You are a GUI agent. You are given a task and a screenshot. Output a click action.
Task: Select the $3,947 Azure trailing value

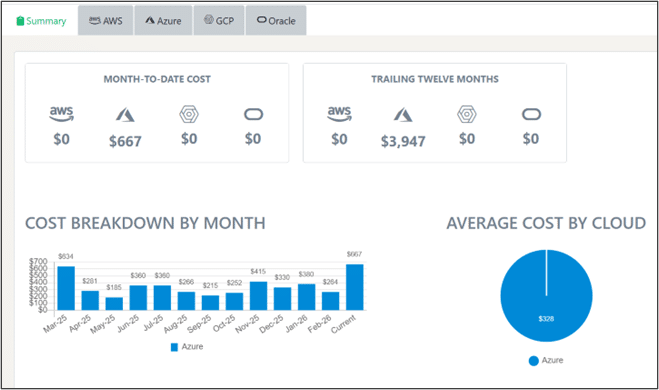coord(403,141)
